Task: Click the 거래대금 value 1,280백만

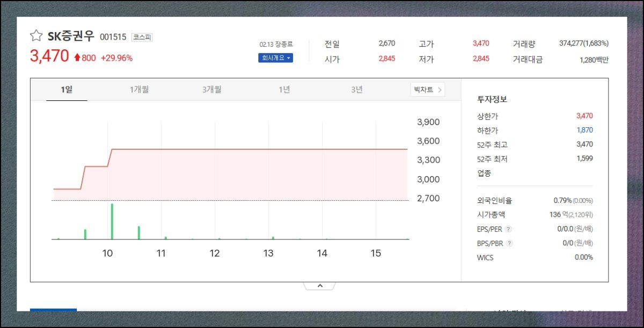Action: click(x=594, y=60)
